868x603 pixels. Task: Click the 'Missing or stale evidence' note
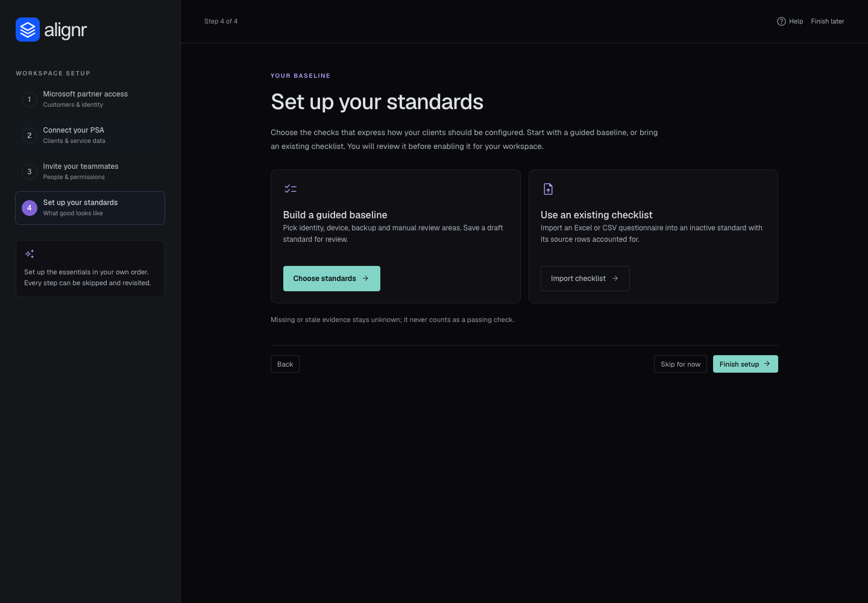click(392, 320)
